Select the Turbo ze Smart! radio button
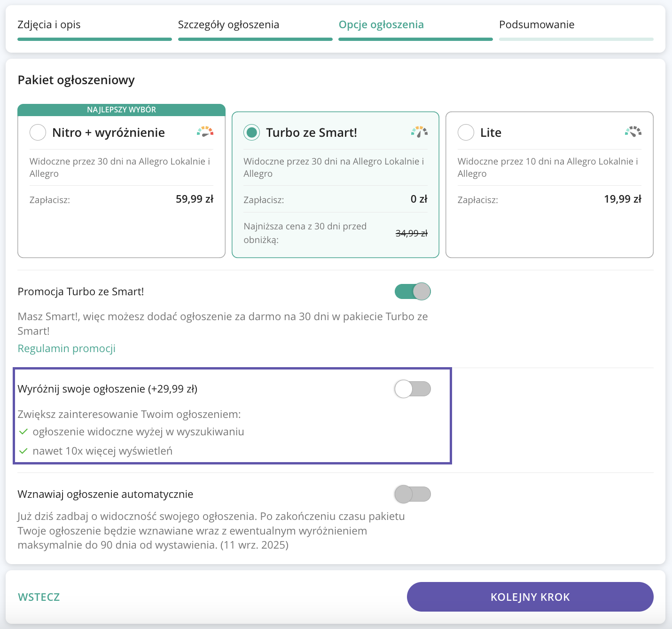672x629 pixels. click(252, 133)
